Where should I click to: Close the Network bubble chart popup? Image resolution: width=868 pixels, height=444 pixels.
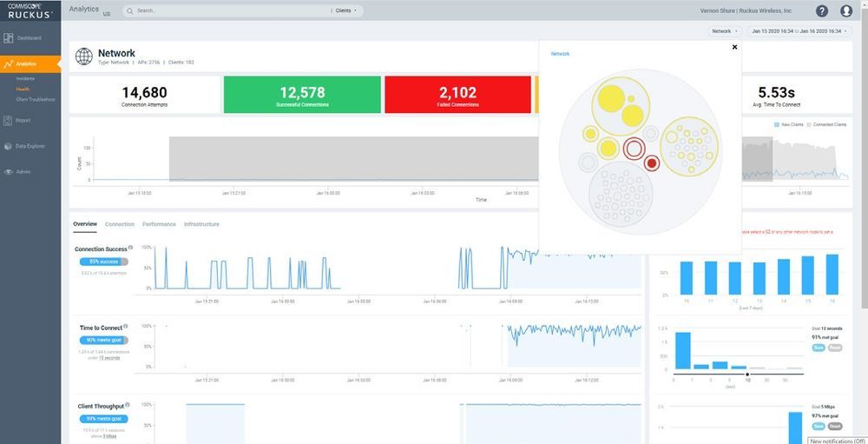click(x=734, y=47)
